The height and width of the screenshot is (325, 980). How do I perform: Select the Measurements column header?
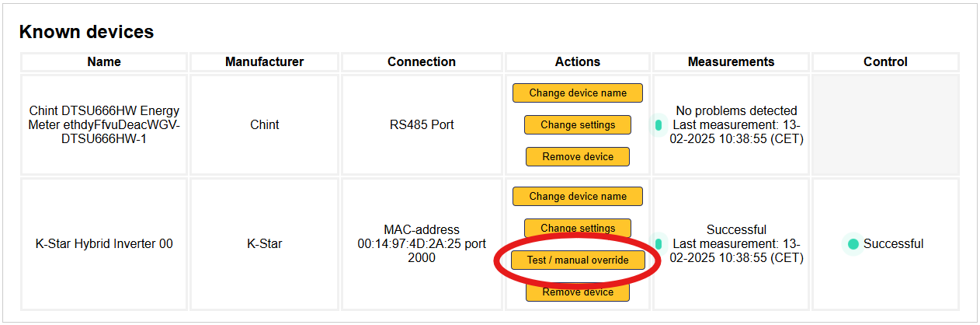click(731, 61)
